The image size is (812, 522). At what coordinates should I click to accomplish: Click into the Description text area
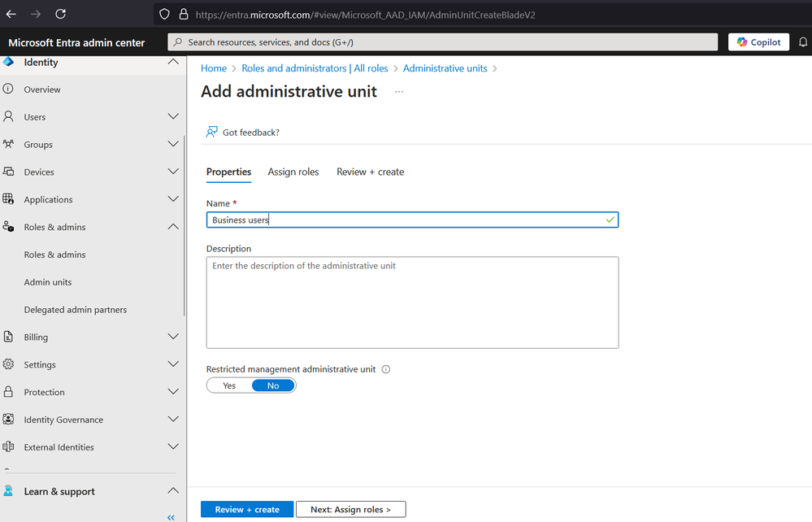[412, 302]
